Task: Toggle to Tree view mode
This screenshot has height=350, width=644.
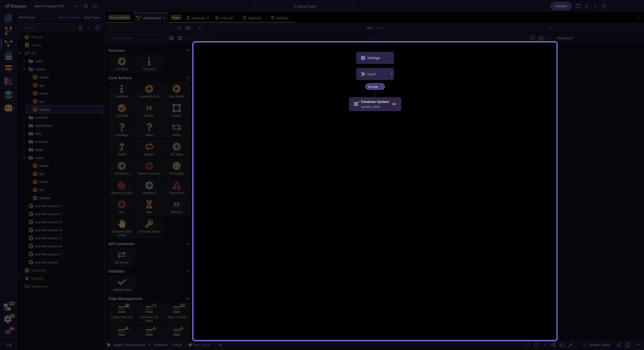Action: [x=369, y=28]
